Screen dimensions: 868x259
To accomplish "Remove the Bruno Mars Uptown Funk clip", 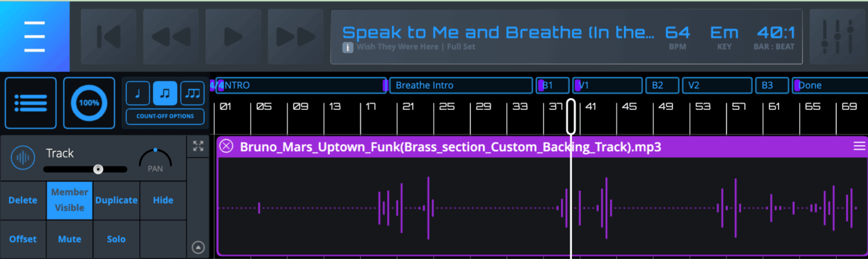I will [x=226, y=146].
